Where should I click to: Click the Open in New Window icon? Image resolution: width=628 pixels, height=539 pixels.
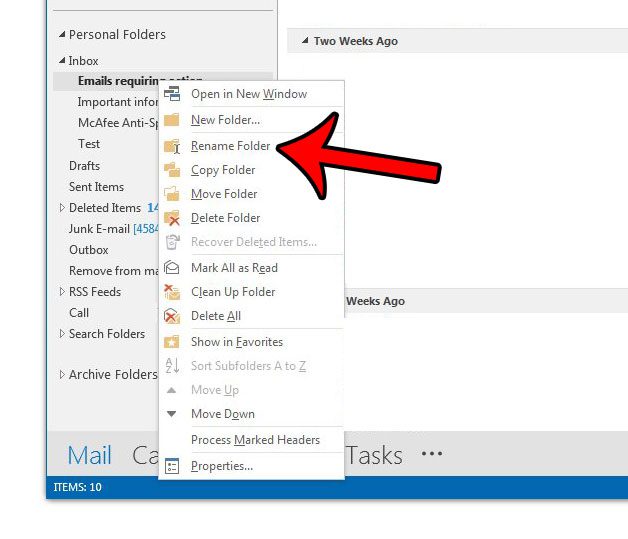(x=172, y=94)
